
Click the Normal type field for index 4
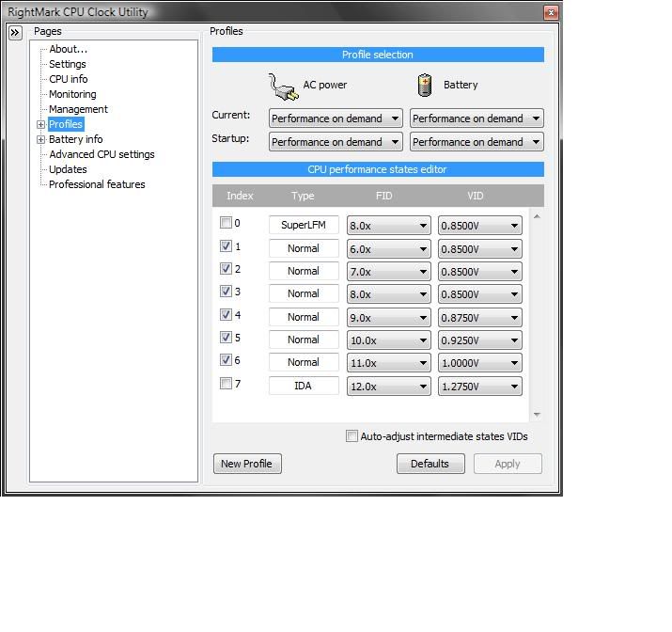point(304,317)
